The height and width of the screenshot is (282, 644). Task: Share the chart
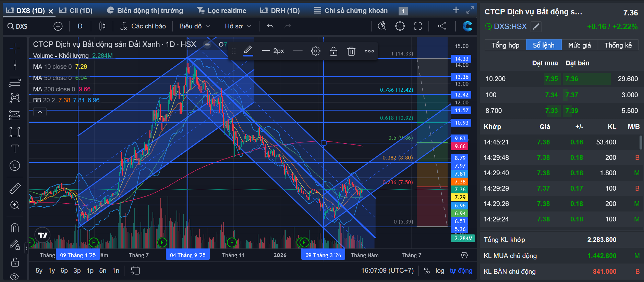pyautogui.click(x=442, y=26)
